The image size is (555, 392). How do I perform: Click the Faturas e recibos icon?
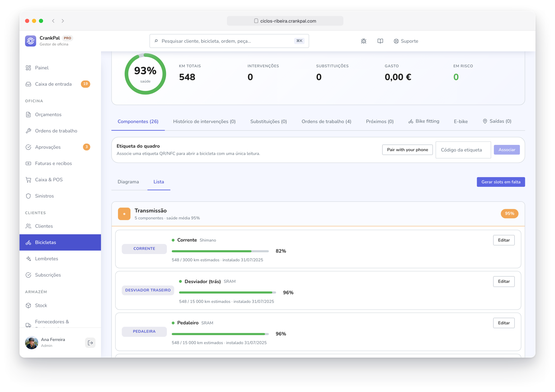tap(28, 163)
